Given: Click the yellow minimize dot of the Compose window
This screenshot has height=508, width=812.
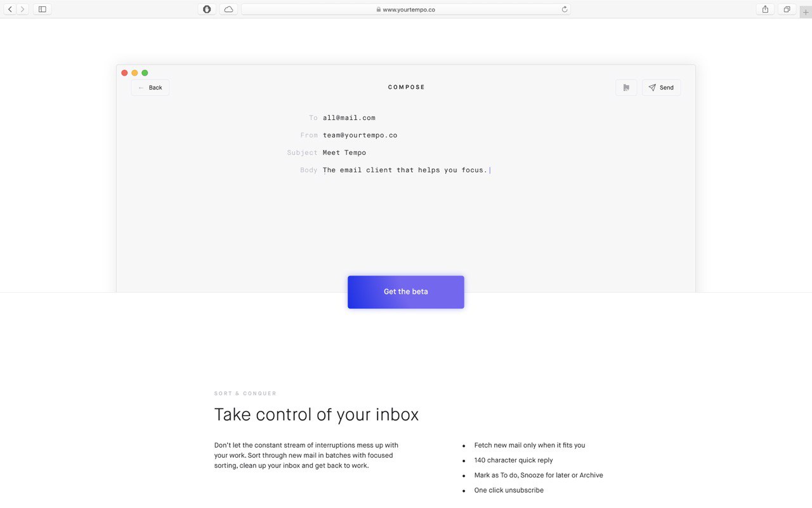Looking at the screenshot, I should (134, 73).
